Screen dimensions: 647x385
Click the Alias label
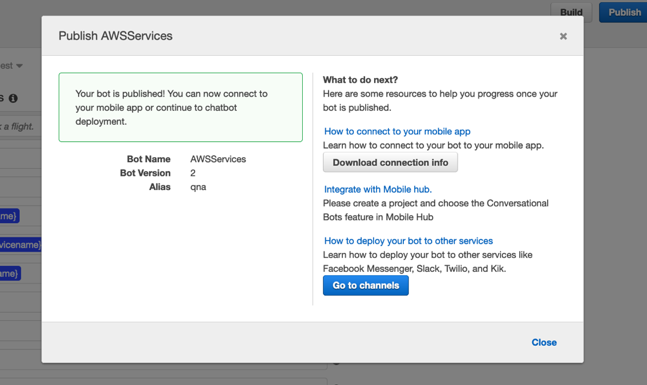point(160,187)
